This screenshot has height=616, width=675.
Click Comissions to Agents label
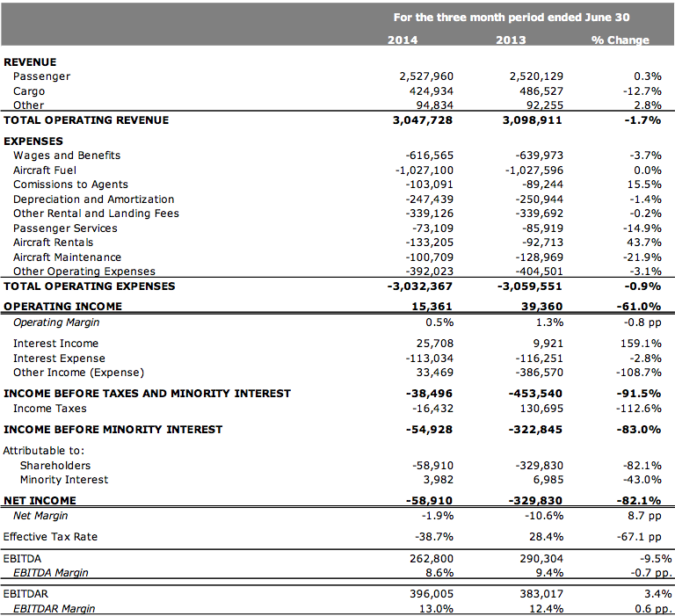(70, 185)
